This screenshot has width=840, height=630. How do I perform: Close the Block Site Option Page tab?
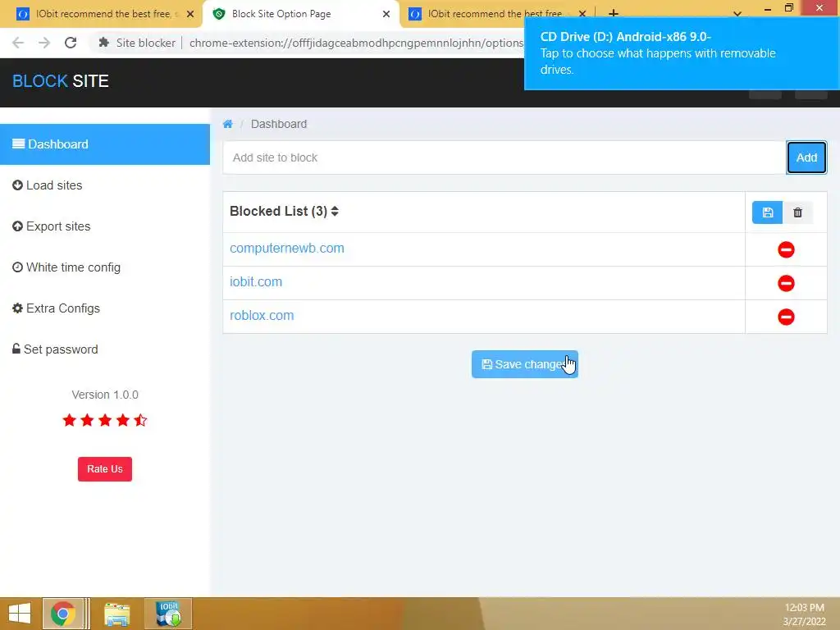tap(386, 14)
